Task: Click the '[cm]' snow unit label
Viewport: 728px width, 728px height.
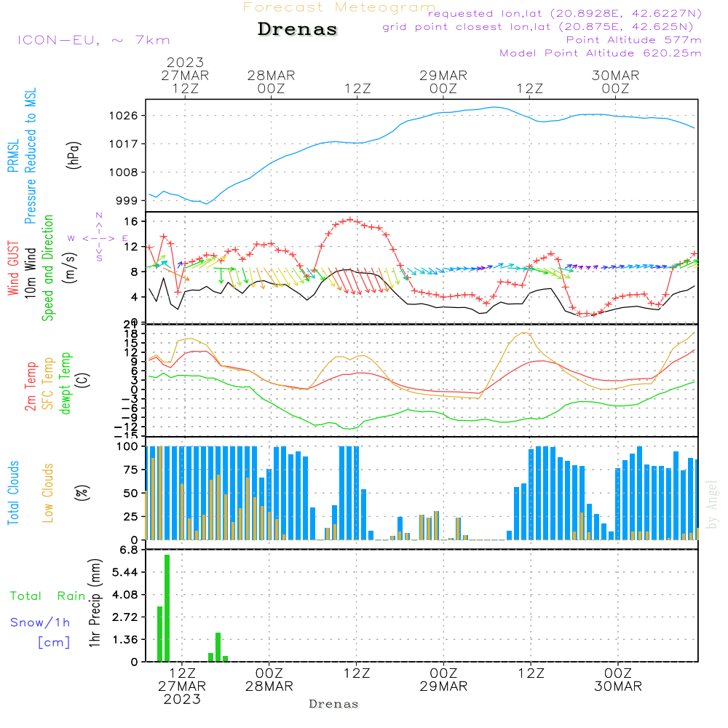Action: [x=54, y=643]
